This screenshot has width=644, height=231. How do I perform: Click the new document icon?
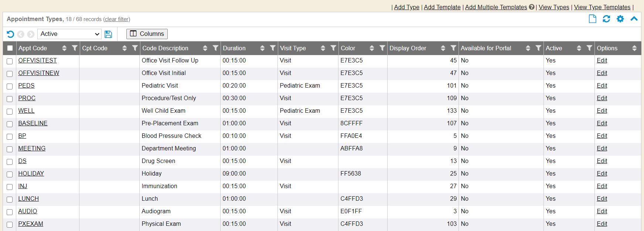(592, 19)
